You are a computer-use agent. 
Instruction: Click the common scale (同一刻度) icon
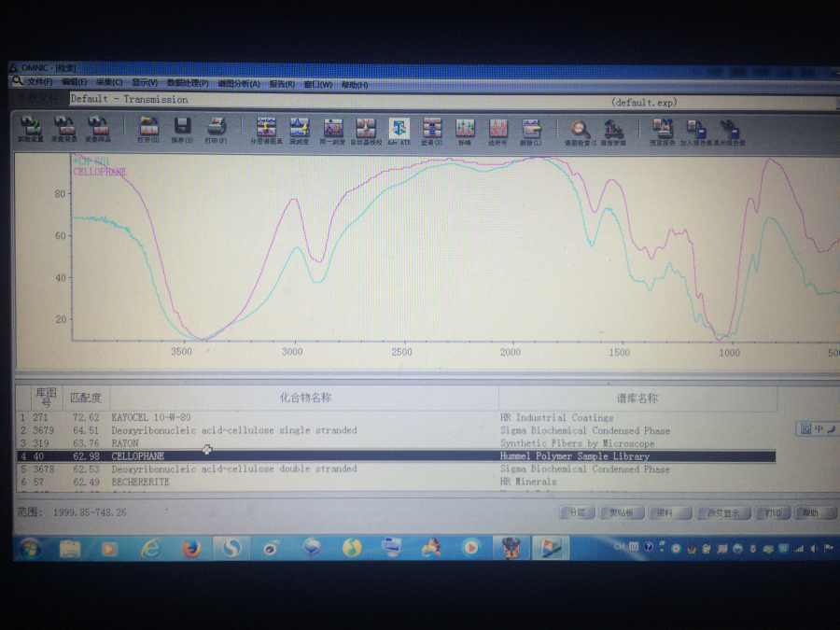click(332, 131)
